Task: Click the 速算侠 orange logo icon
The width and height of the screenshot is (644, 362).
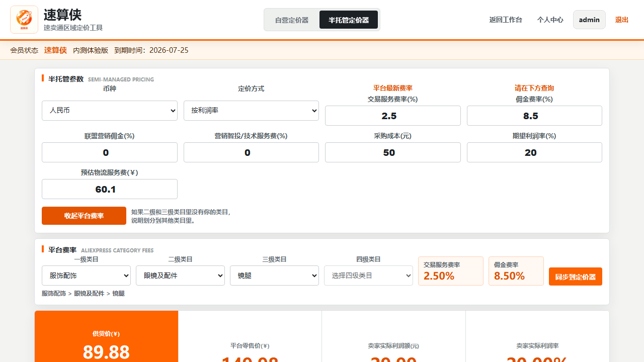Action: [x=24, y=20]
